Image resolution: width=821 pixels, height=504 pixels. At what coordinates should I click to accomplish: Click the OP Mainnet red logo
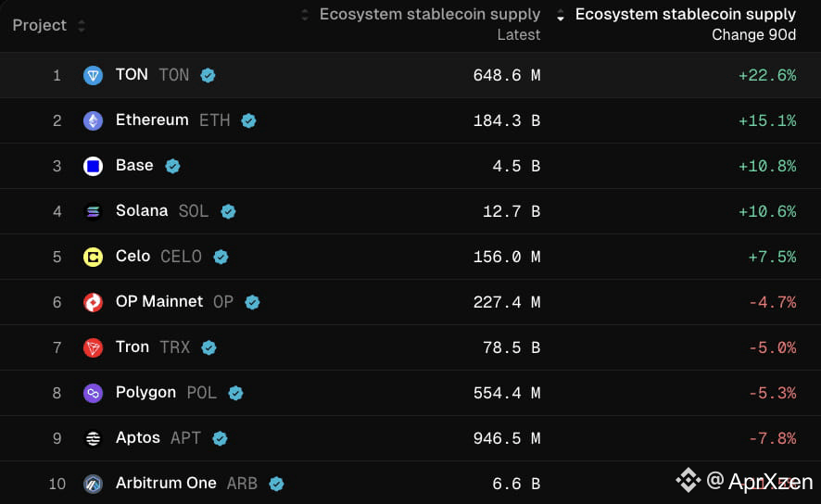(94, 303)
